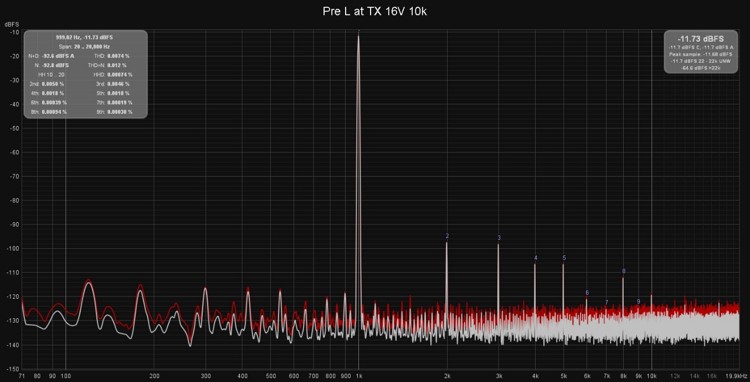Screen dimensions: 750x382
Task: Click the '100' frequency axis label
Action: pos(66,376)
